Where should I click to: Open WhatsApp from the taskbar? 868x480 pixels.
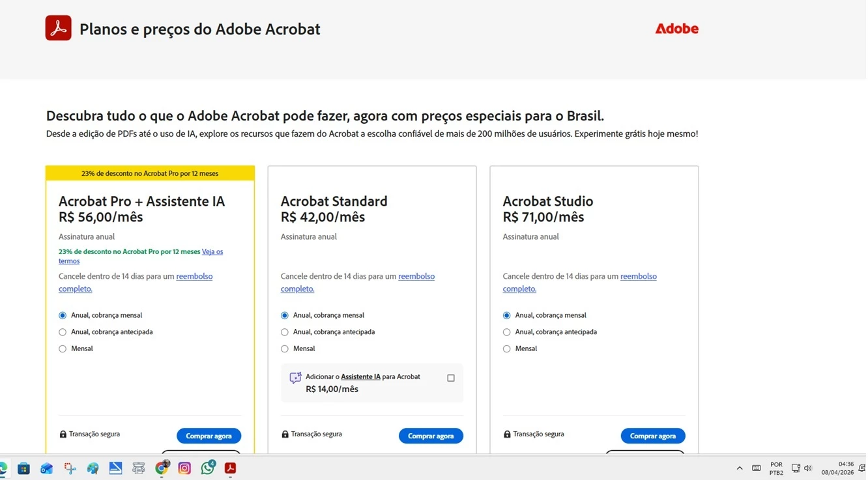point(208,468)
